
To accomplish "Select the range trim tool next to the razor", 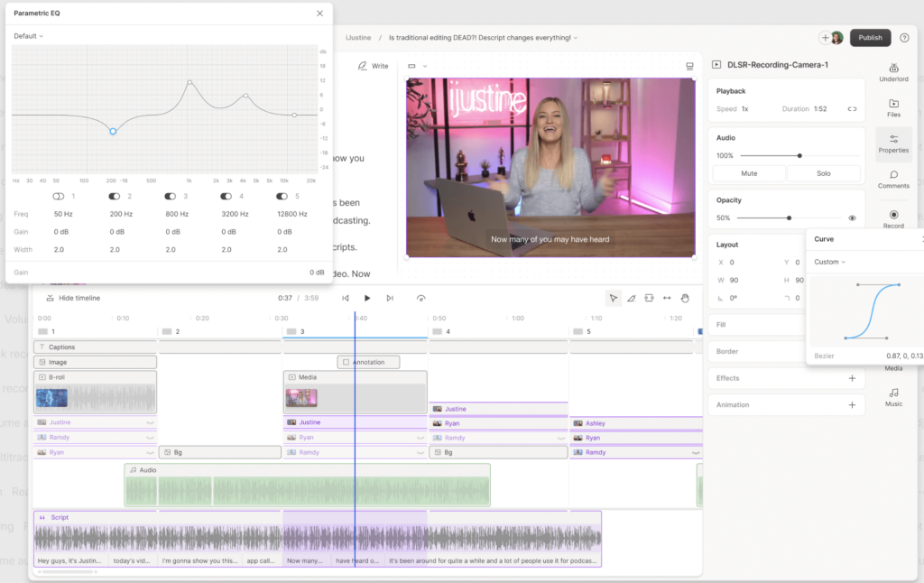I will point(649,298).
